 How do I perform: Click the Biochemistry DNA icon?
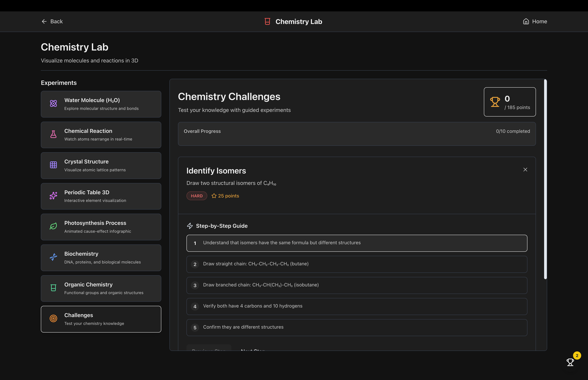pyautogui.click(x=53, y=257)
